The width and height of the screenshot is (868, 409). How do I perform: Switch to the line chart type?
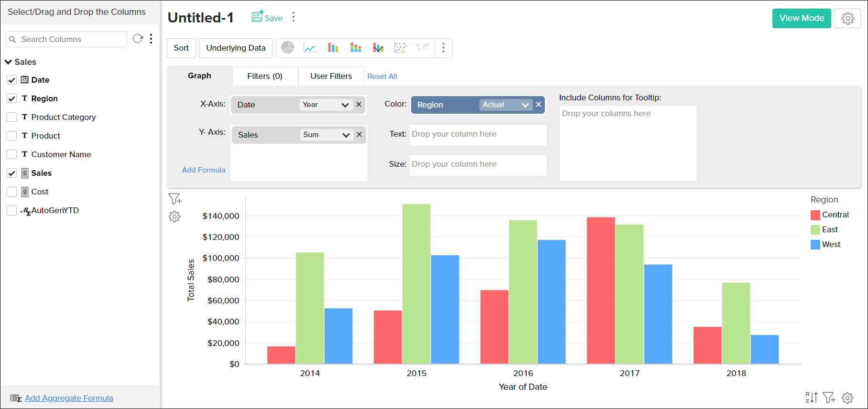coord(310,48)
